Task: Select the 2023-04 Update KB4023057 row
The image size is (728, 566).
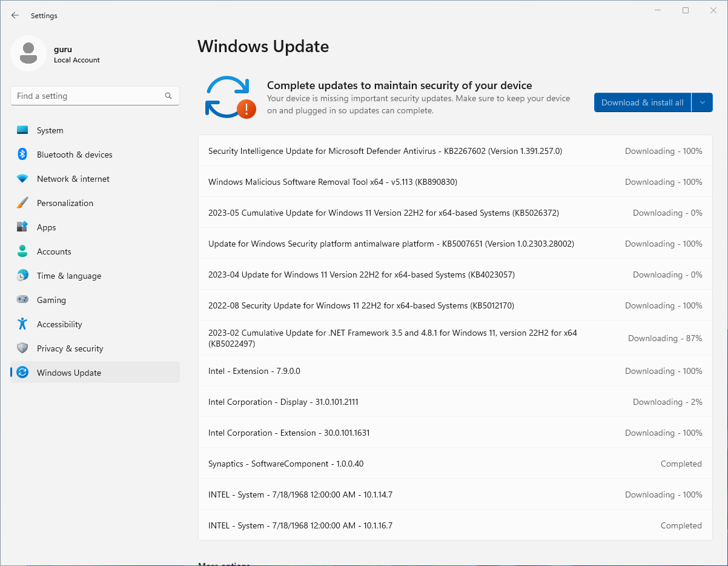Action: [455, 275]
